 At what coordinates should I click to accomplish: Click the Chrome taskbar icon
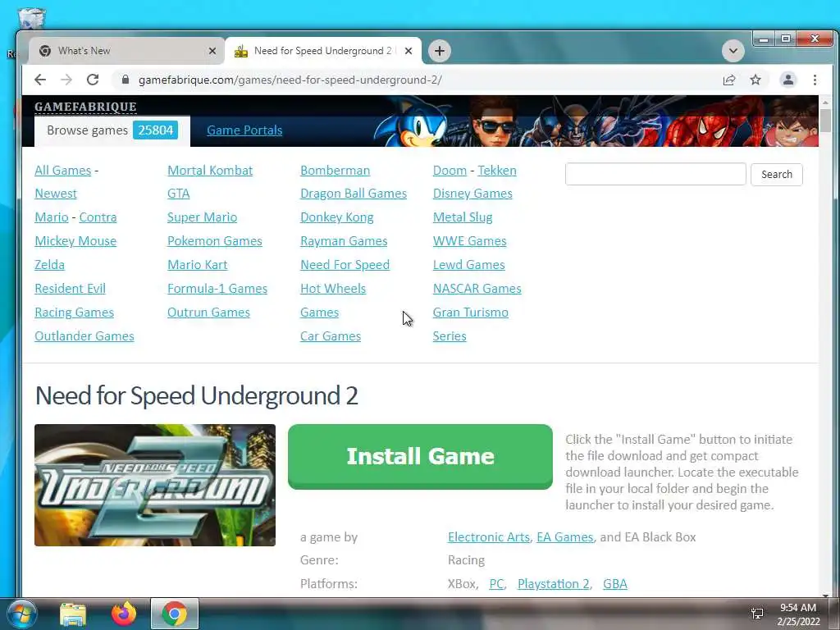coord(174,614)
